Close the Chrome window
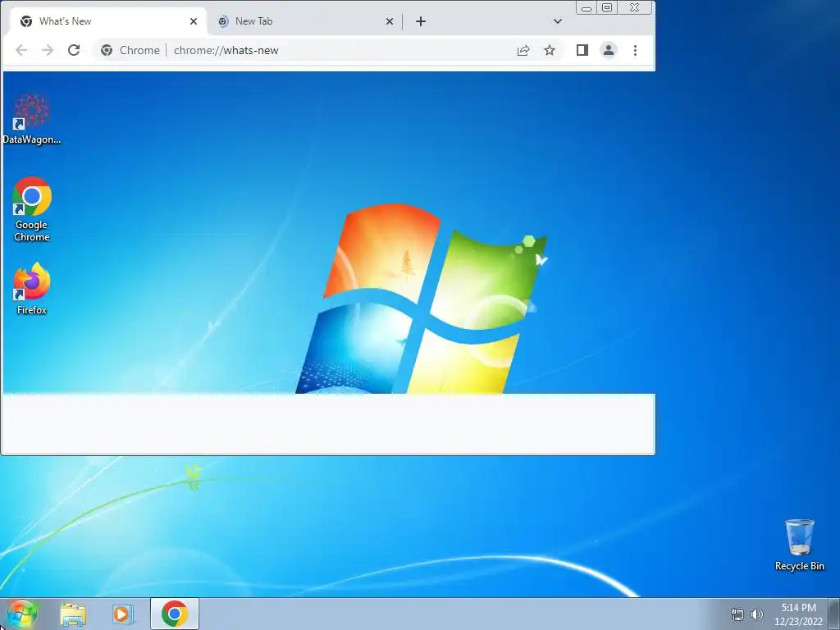 coord(635,7)
